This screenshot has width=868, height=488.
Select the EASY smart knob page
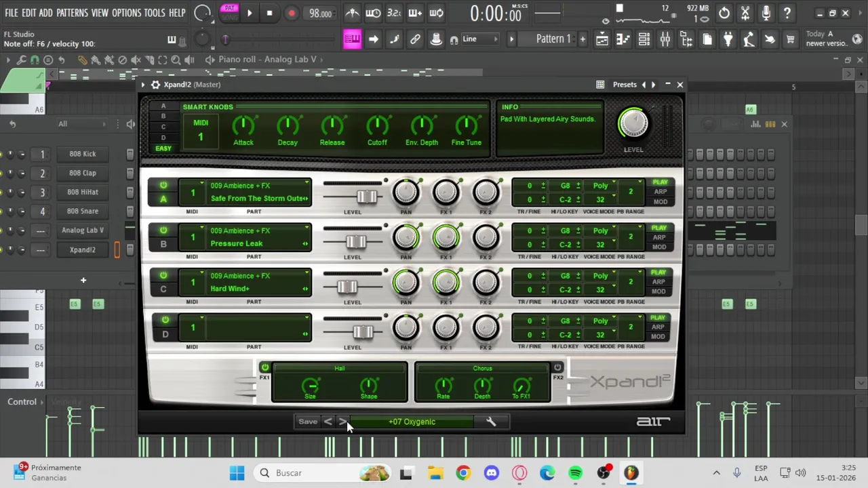pos(163,148)
